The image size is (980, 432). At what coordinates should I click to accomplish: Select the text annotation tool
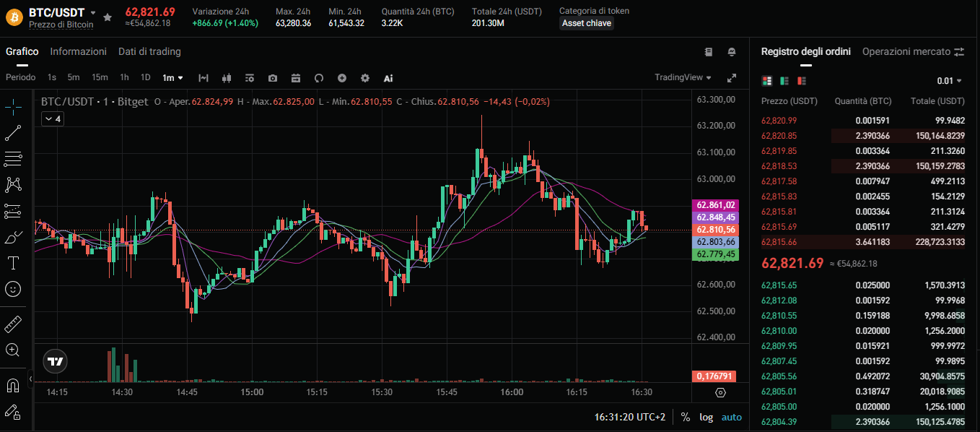13,262
